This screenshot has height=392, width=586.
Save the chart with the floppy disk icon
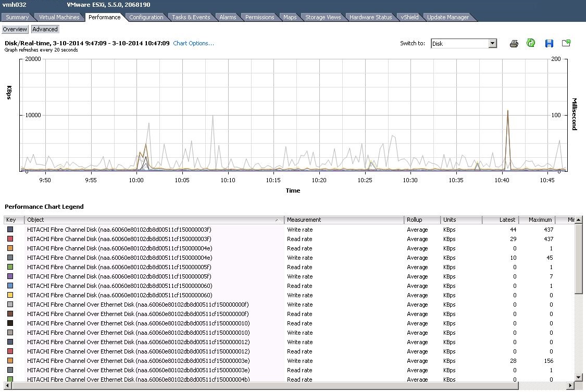point(549,43)
